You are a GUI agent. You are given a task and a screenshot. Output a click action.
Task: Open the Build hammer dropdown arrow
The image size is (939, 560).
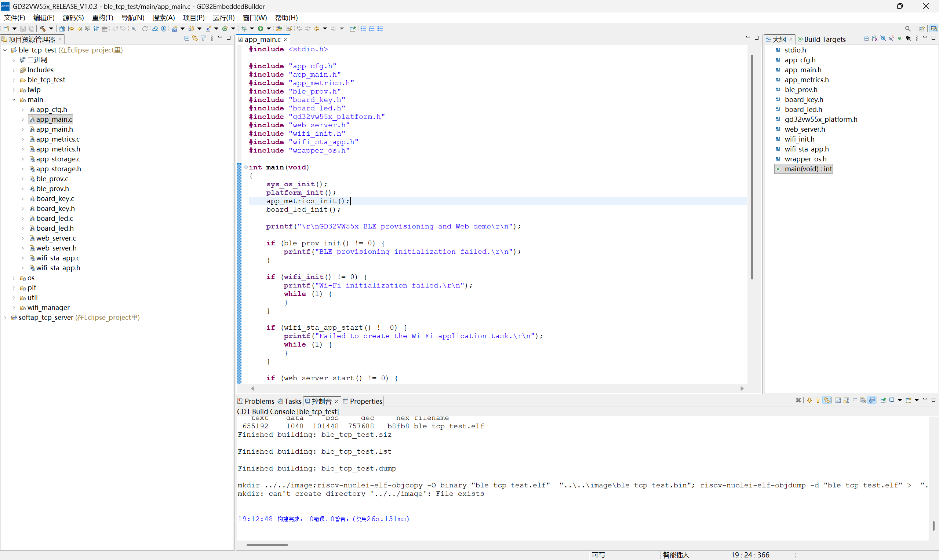pos(51,29)
